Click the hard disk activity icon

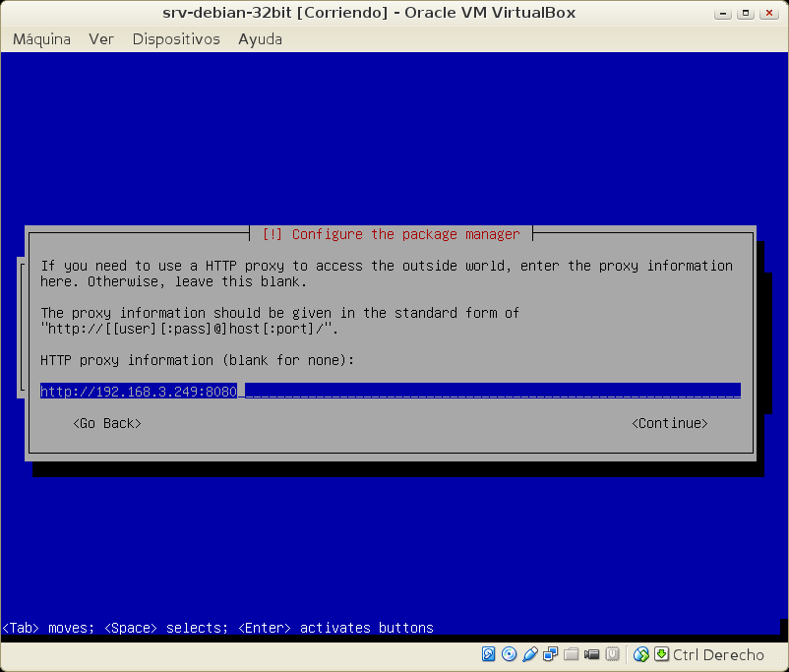pos(489,654)
